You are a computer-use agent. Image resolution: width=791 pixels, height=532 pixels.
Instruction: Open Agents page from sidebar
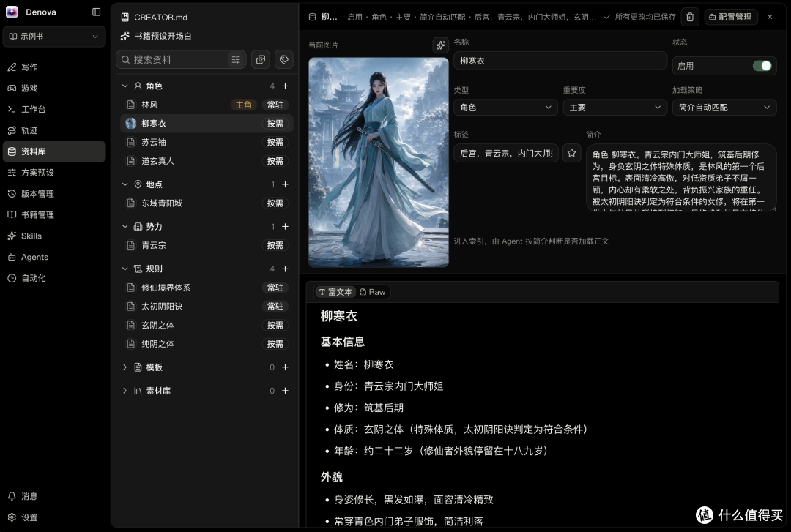[54, 257]
